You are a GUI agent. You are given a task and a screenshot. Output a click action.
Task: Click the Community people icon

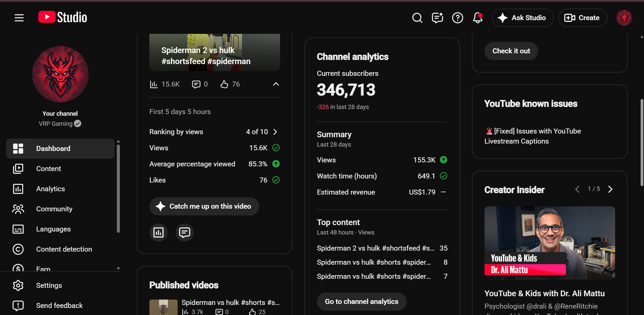(18, 209)
